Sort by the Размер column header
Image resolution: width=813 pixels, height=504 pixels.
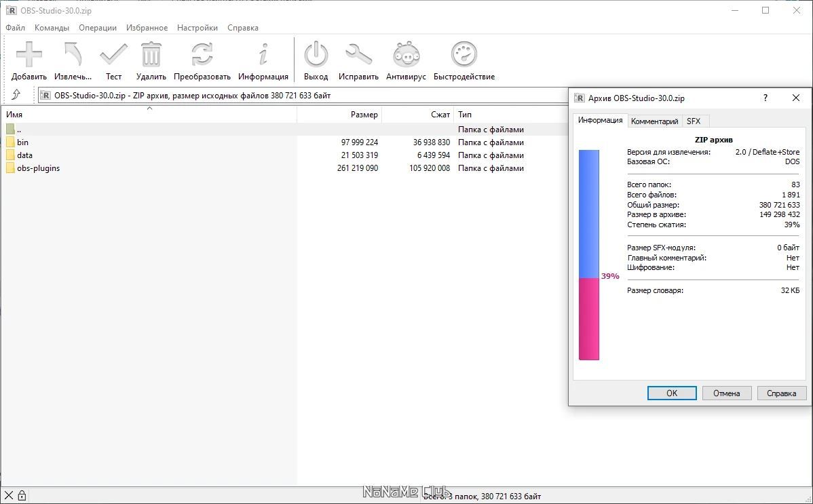(x=339, y=115)
